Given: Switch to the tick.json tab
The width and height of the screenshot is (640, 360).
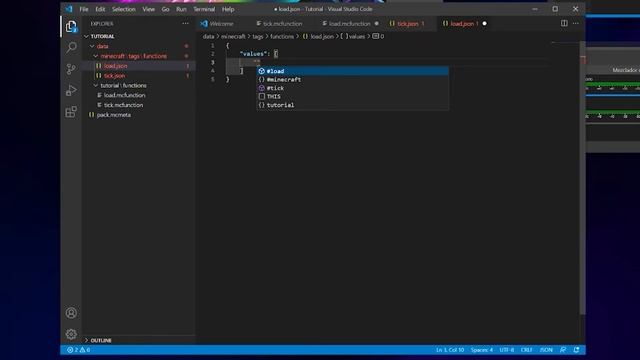Looking at the screenshot, I should tap(407, 24).
